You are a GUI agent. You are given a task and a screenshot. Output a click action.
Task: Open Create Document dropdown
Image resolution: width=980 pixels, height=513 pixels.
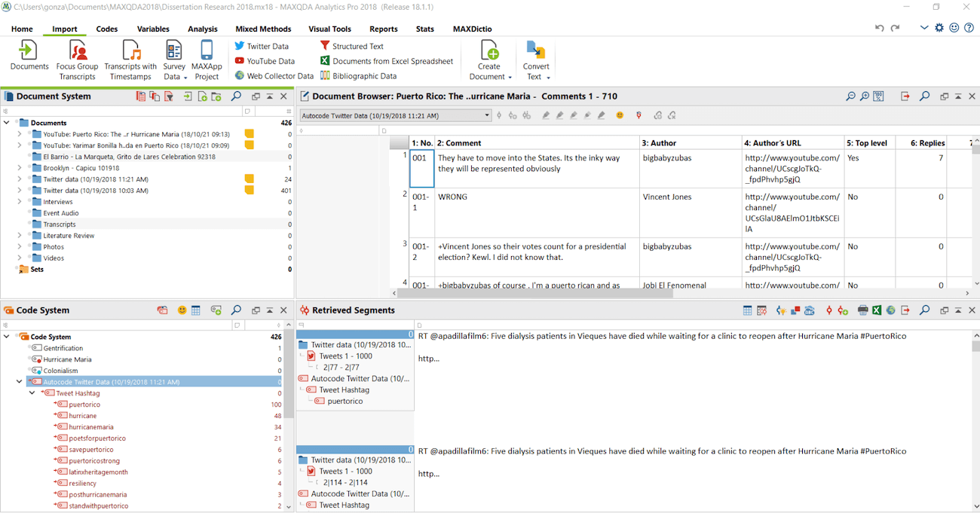490,60
